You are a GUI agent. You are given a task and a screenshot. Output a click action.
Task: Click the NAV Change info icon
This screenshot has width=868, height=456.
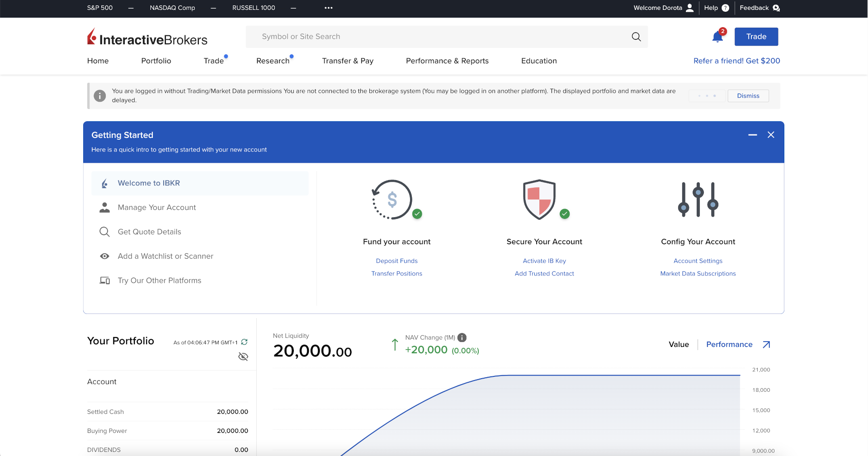click(462, 337)
